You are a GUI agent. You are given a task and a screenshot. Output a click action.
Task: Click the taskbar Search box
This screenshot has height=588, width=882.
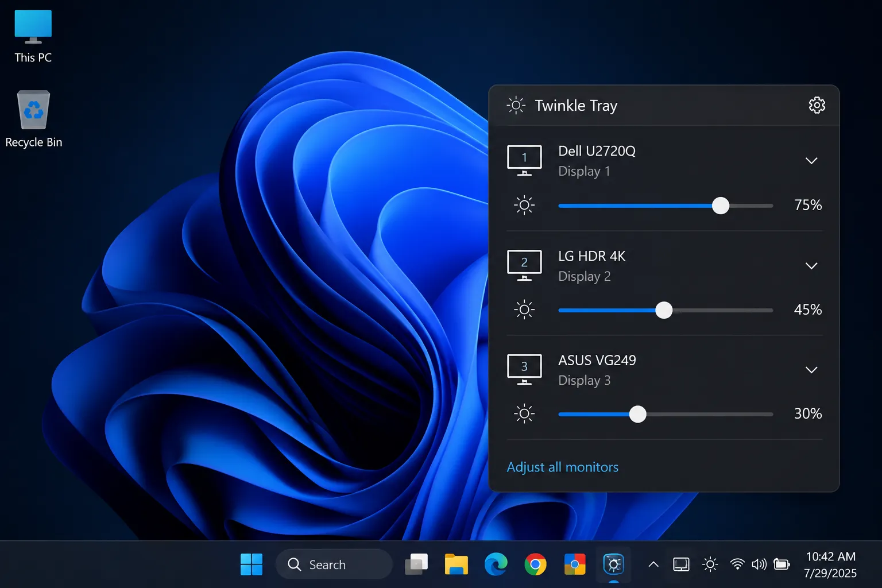click(x=334, y=564)
